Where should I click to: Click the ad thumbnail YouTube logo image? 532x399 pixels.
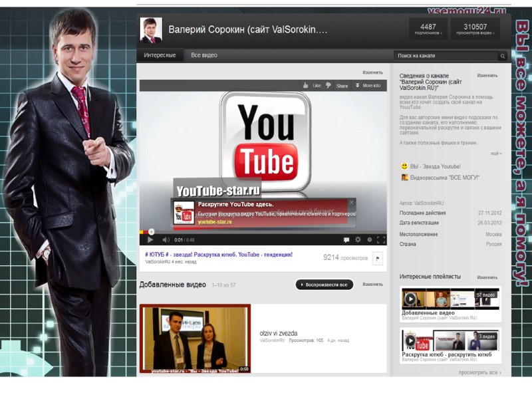click(x=184, y=213)
